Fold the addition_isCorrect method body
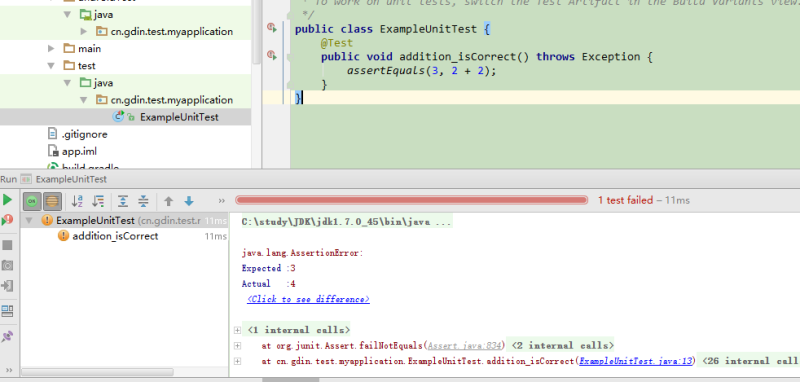The height and width of the screenshot is (382, 800). pos(289,58)
